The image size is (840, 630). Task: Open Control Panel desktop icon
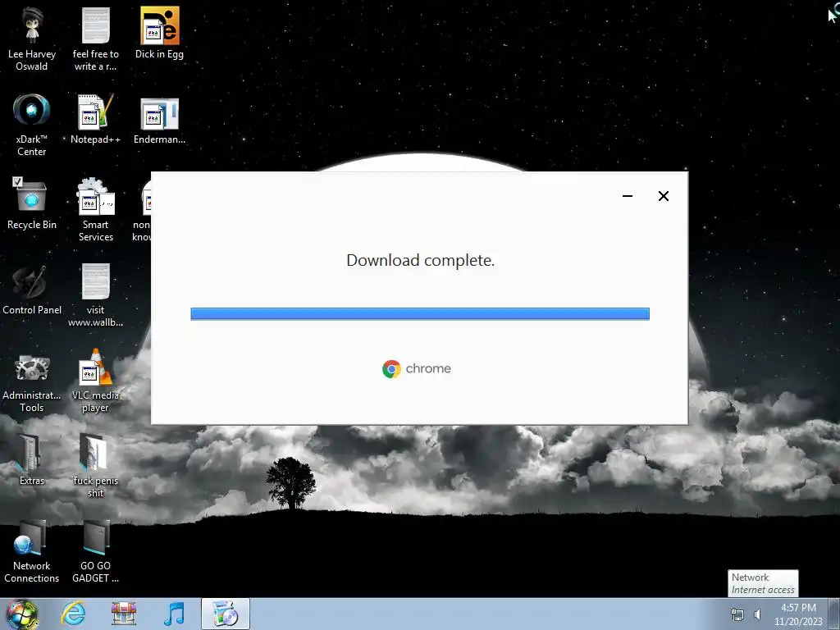[32, 290]
